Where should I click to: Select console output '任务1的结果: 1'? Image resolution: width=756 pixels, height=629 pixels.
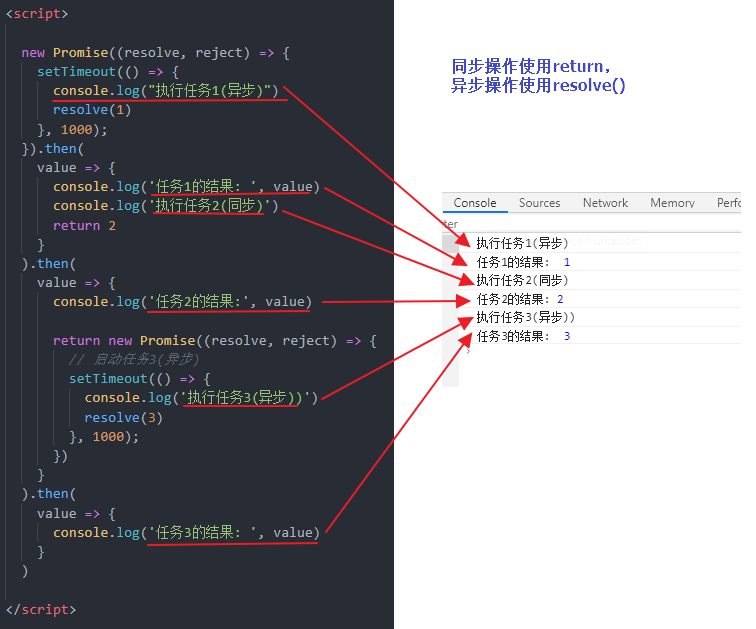tap(523, 262)
